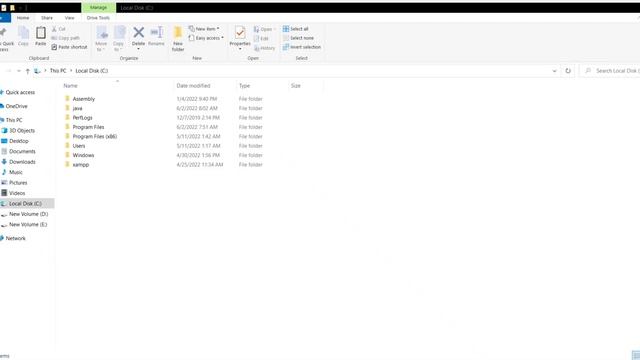Viewport: 640px width, 360px height.
Task: Click the Cut scissors button
Action: [x=58, y=29]
